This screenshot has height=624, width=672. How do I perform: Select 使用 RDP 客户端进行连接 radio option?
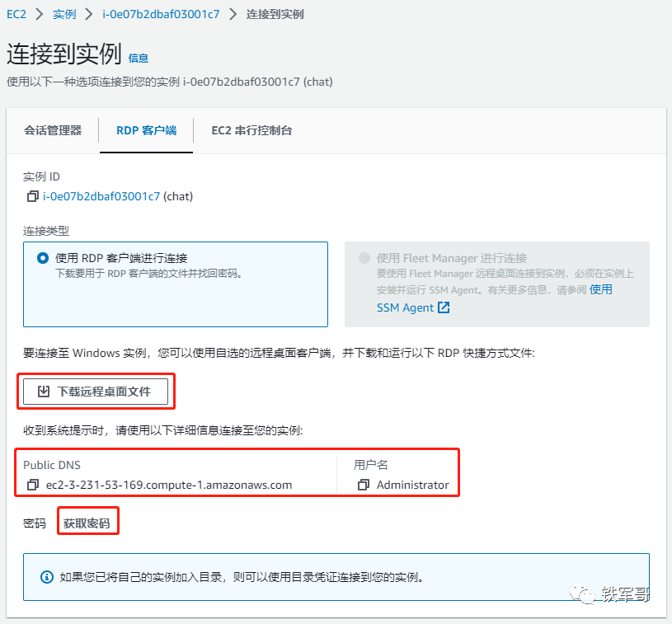[43, 258]
